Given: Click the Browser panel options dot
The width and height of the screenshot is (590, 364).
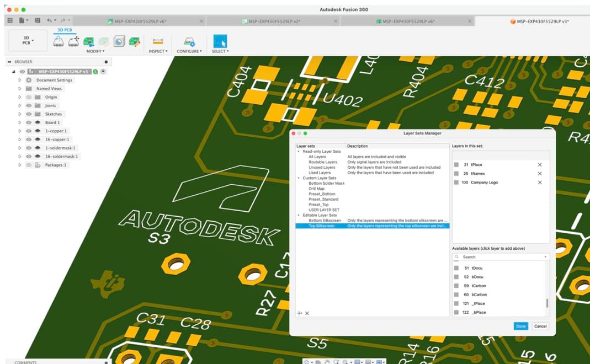Looking at the screenshot, I should [106, 62].
